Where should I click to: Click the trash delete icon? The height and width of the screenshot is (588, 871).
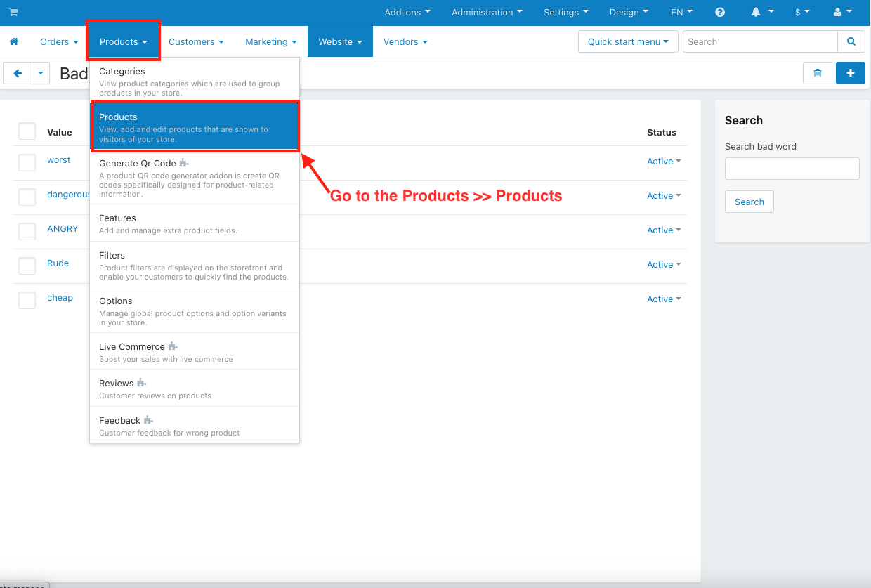tap(818, 73)
